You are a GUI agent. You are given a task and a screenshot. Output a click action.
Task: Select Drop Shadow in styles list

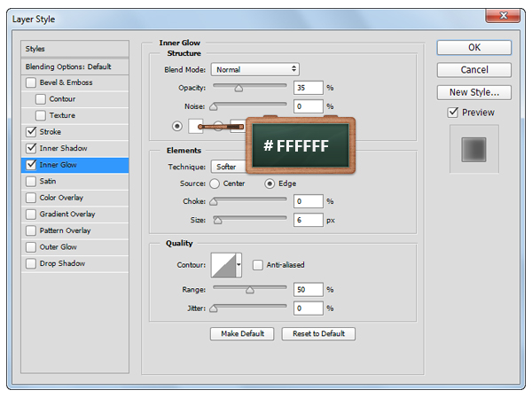(61, 263)
